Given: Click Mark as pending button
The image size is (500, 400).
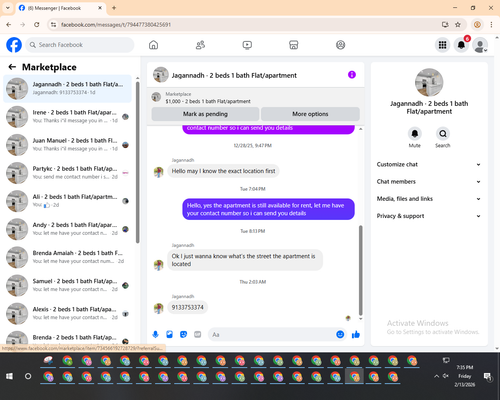Looking at the screenshot, I should tap(205, 114).
